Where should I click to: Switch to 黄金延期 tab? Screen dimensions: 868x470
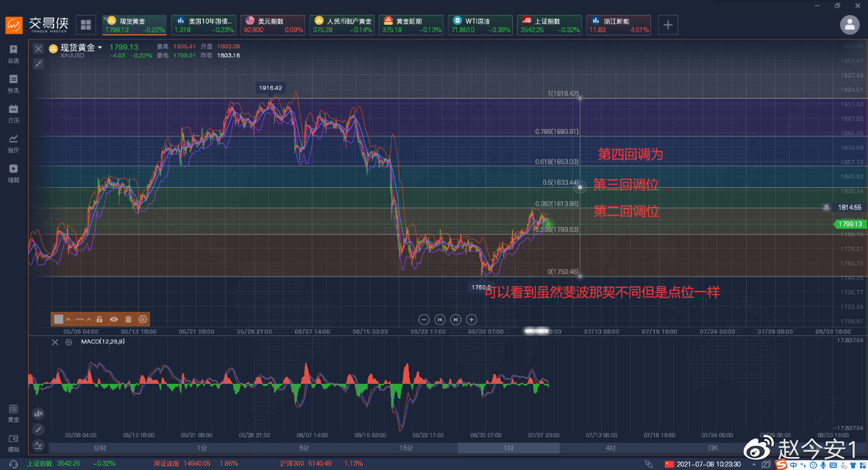[411, 25]
